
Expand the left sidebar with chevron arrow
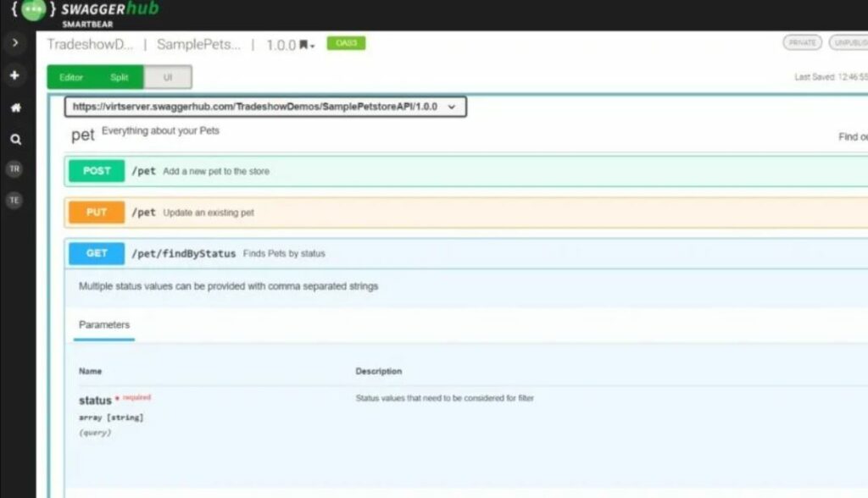click(15, 42)
